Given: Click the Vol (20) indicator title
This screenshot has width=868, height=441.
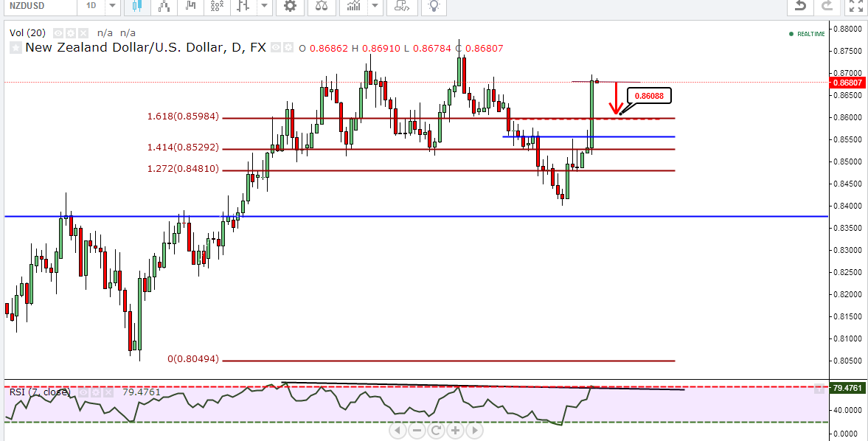Looking at the screenshot, I should [x=28, y=33].
